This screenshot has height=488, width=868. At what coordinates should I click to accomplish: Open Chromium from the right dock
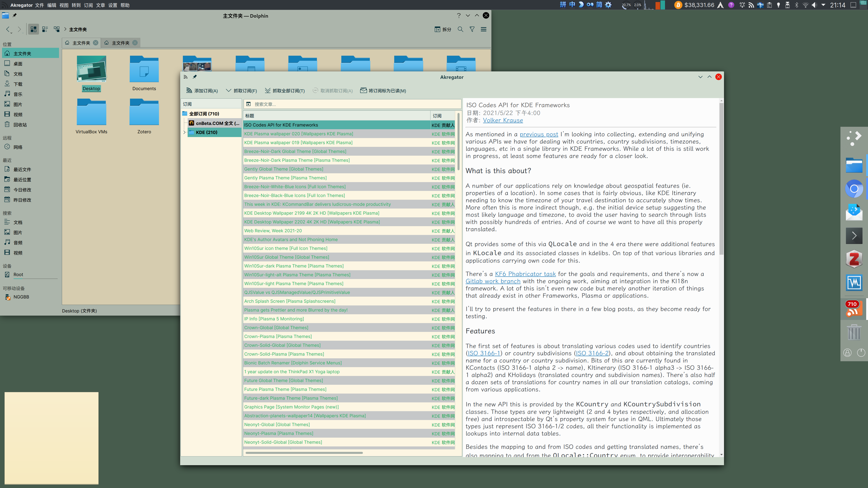854,189
